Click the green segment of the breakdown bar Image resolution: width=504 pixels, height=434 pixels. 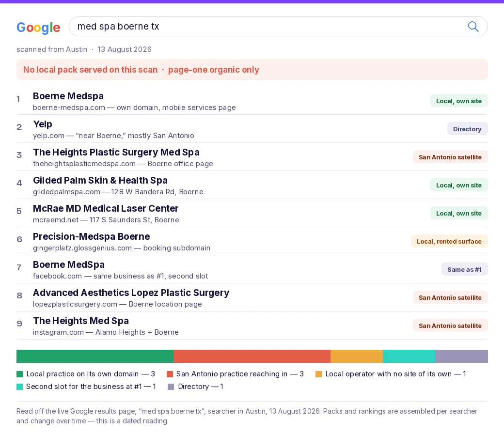tap(95, 356)
